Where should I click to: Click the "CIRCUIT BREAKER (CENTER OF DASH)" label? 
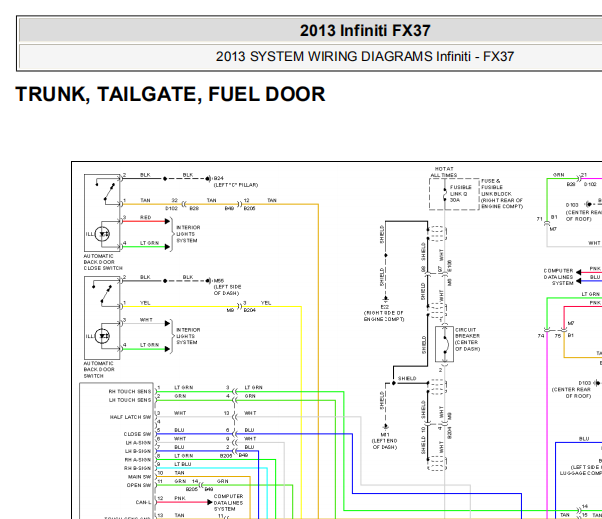pos(467,339)
